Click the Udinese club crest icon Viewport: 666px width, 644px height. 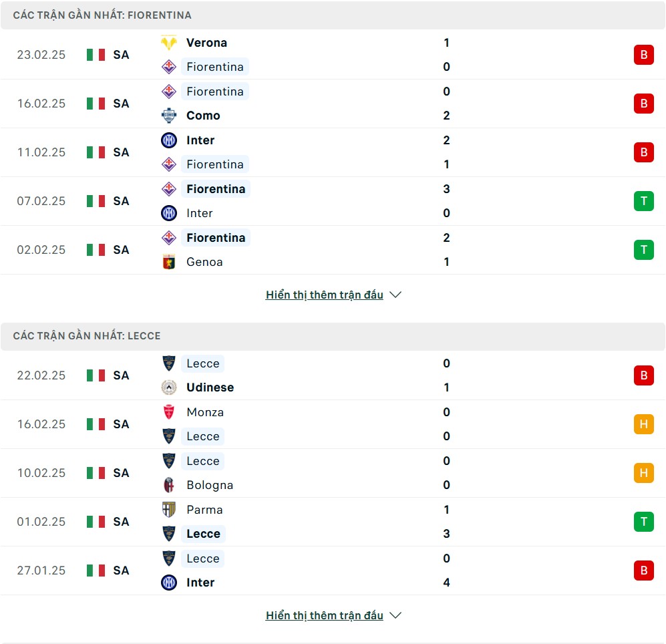(x=169, y=387)
